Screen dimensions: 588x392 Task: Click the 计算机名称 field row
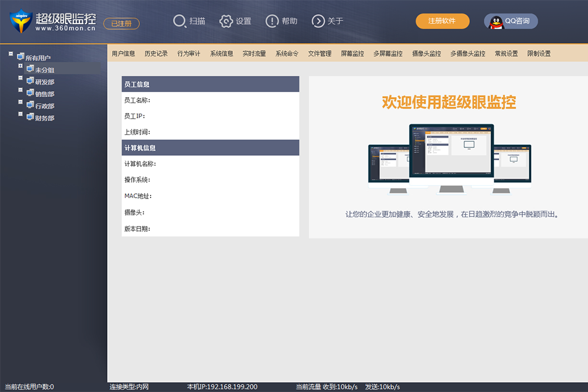click(x=211, y=164)
